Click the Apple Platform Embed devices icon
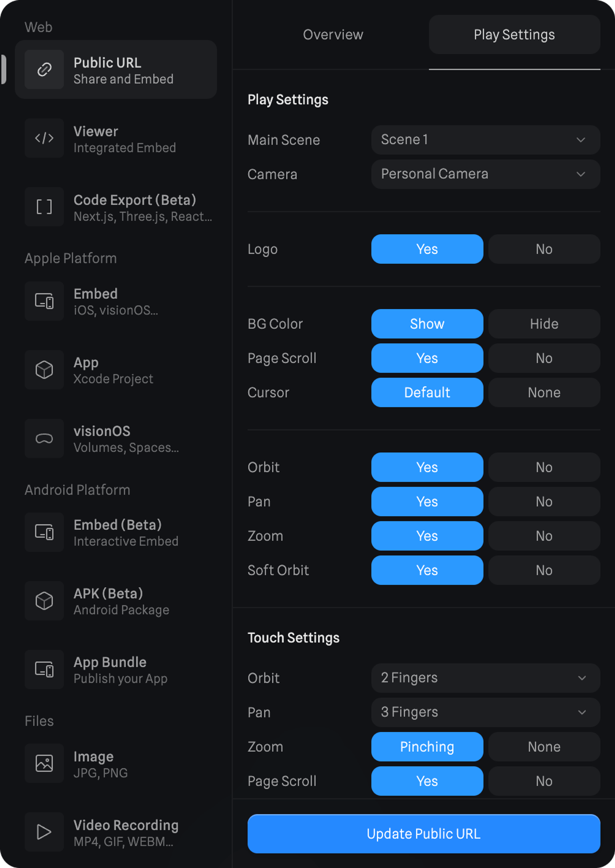 [44, 301]
